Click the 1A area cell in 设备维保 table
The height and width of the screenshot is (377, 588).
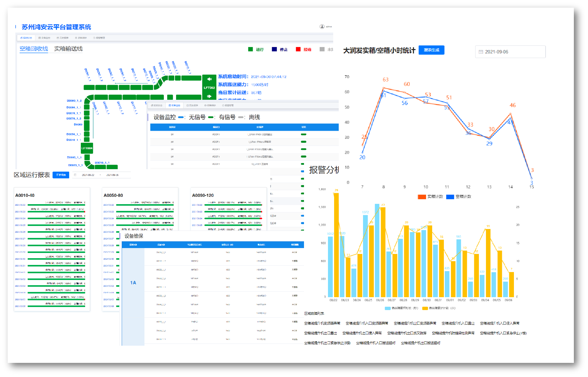click(x=133, y=283)
